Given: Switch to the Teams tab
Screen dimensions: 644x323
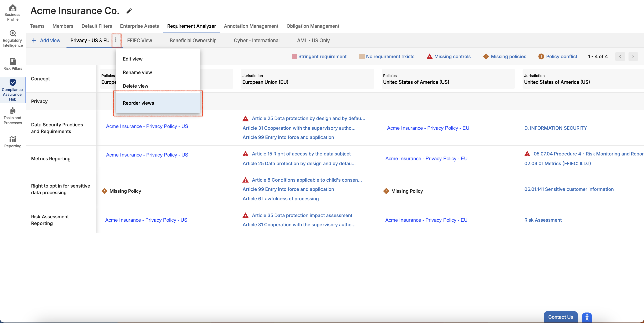Looking at the screenshot, I should [x=37, y=26].
